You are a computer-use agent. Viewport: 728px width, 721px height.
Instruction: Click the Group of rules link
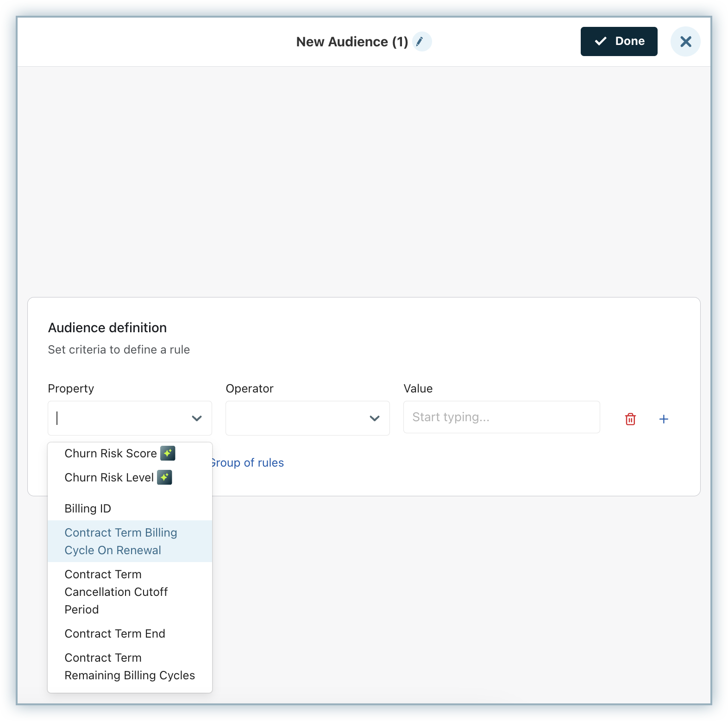(247, 462)
